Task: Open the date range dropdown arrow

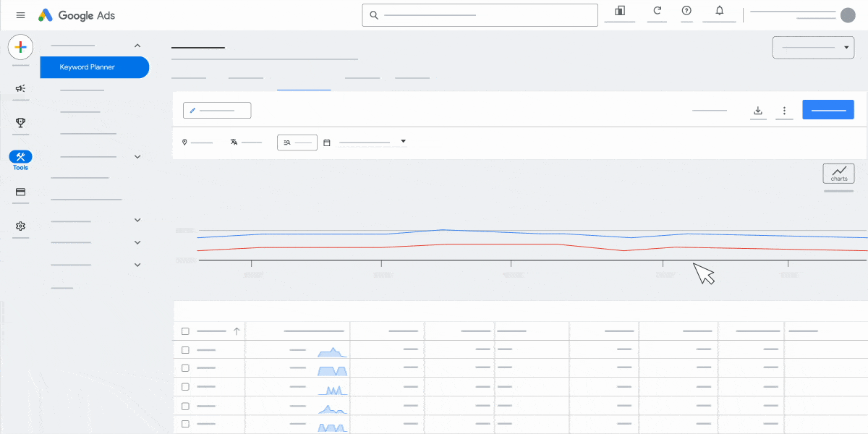Action: pos(403,141)
